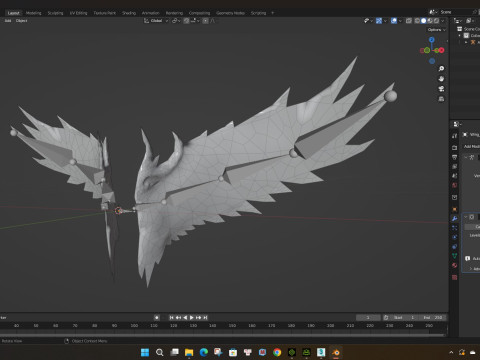Toggle snapping magnet icon

(x=187, y=21)
